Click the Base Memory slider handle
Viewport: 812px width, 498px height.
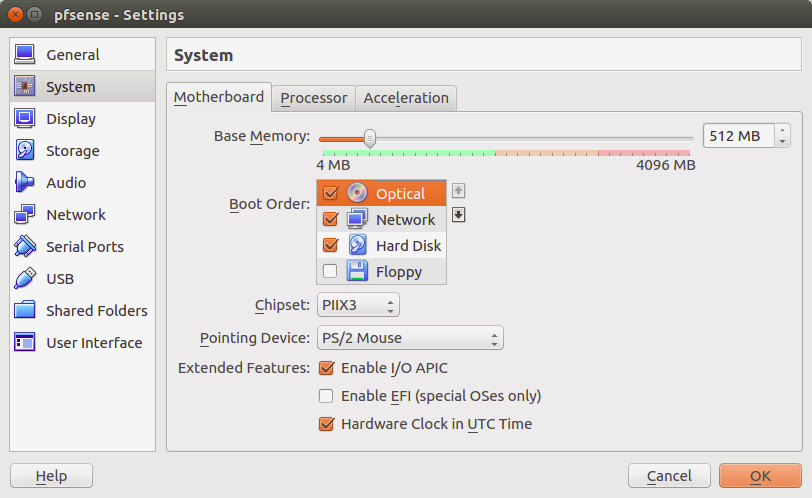coord(370,138)
